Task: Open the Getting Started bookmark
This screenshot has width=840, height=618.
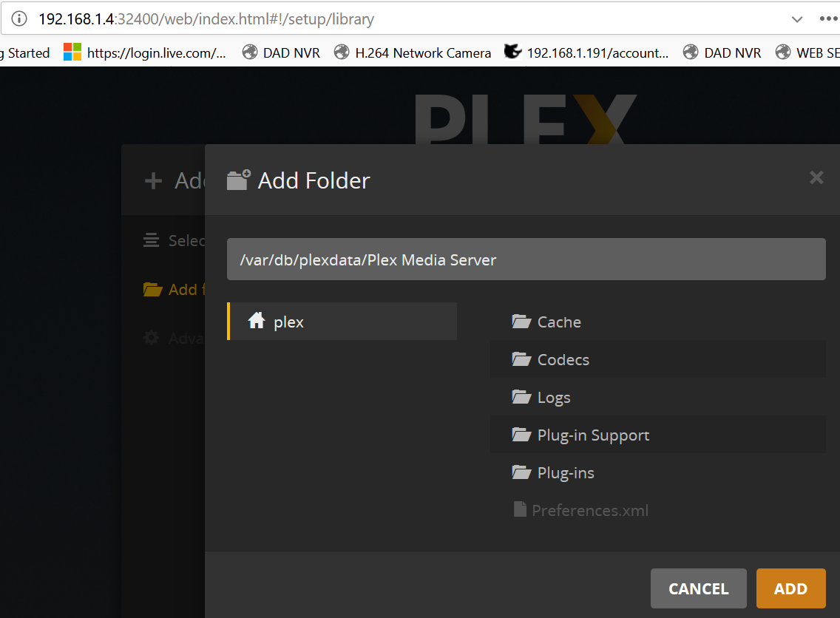Action: (24, 52)
